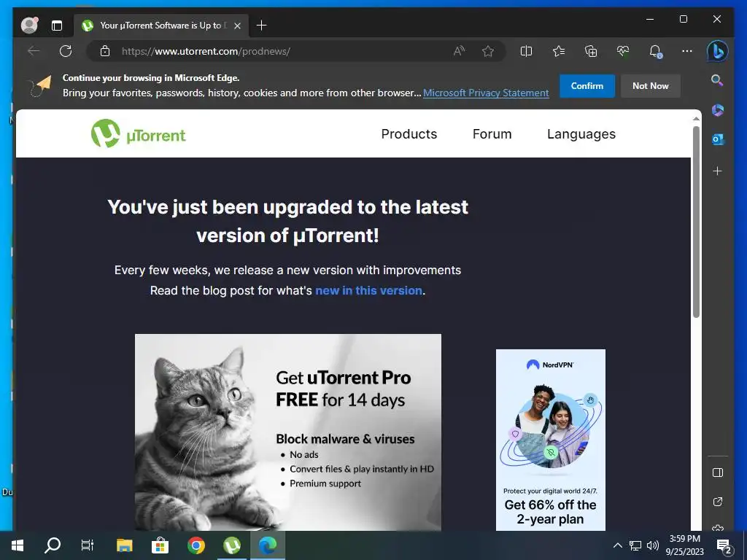The image size is (747, 560).
Task: Go back to the previous page
Action: [34, 51]
